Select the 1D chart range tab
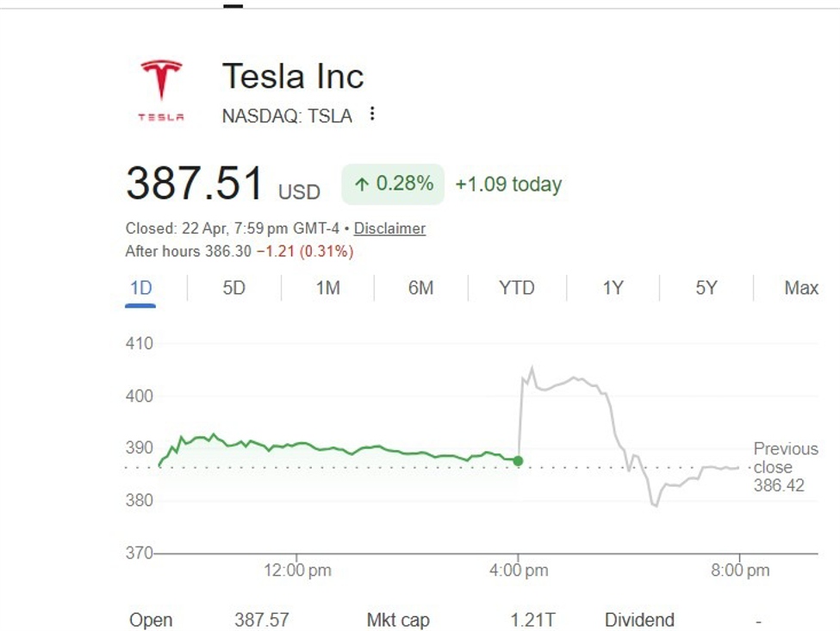840x631 pixels. (143, 287)
